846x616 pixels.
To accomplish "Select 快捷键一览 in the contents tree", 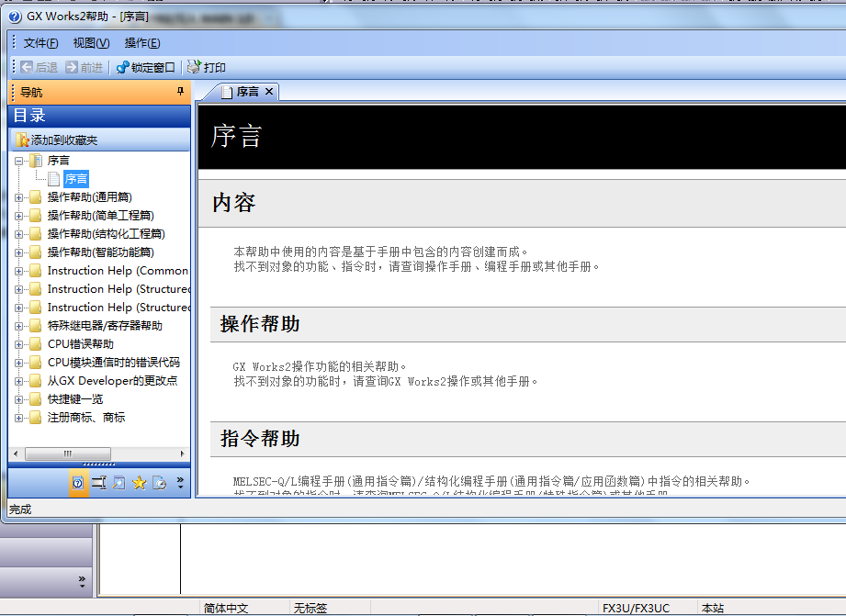I will coord(75,399).
